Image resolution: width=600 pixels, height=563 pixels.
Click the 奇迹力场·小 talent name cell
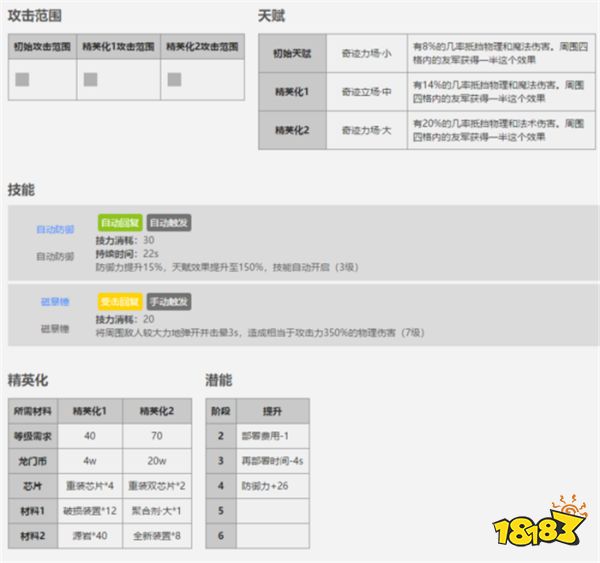click(366, 52)
